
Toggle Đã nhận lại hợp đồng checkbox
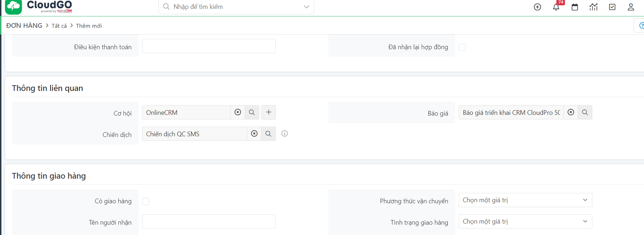tap(462, 47)
